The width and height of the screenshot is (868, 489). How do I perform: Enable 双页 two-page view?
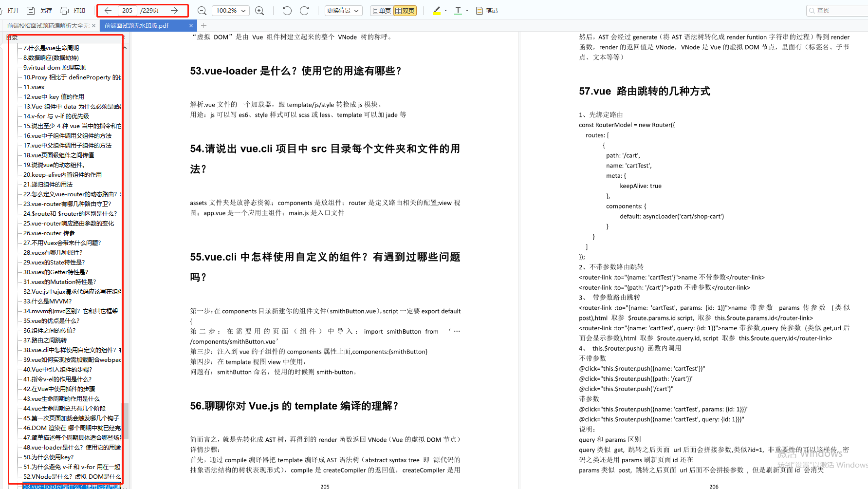405,10
